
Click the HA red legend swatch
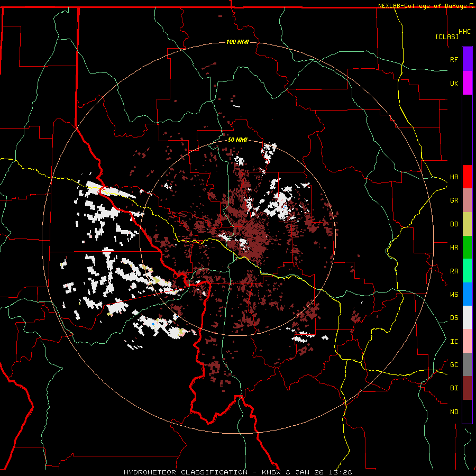coord(467,177)
